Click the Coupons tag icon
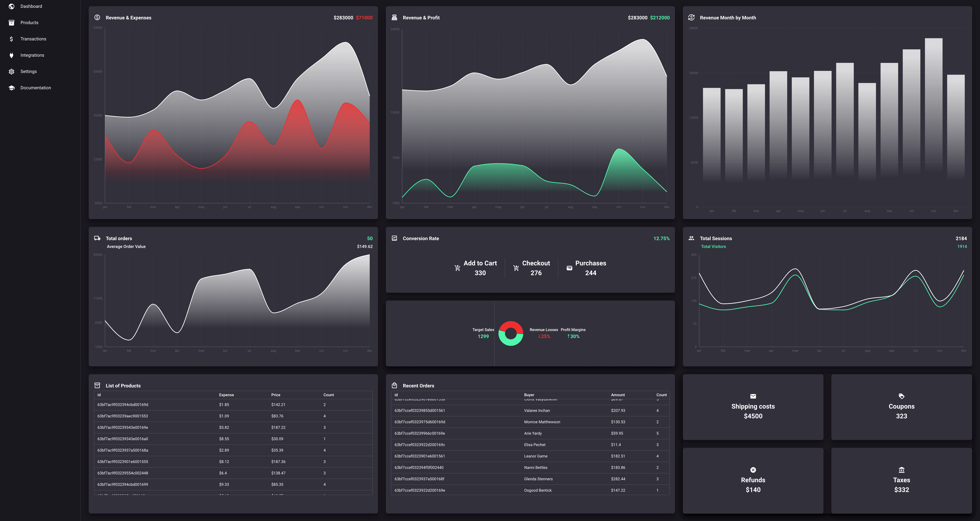980x521 pixels. [x=901, y=396]
